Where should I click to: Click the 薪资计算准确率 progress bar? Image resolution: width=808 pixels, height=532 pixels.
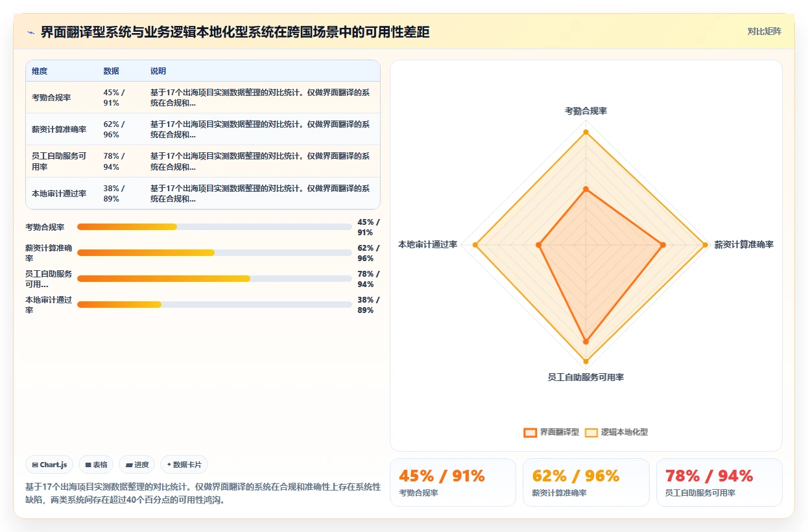[215, 253]
